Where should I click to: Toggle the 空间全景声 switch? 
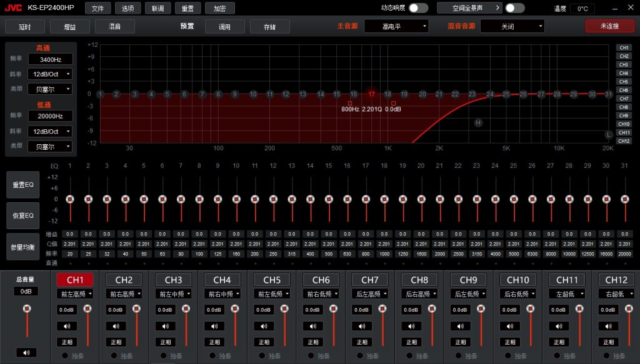point(515,7)
